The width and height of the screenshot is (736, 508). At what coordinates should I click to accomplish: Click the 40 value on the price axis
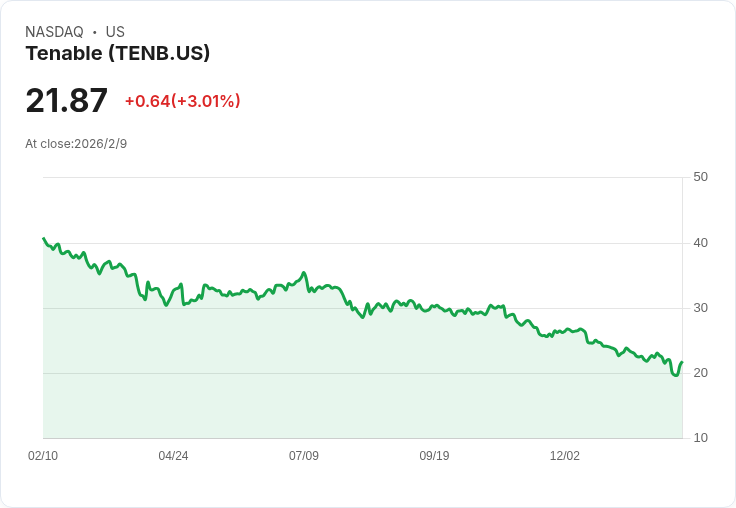point(700,242)
